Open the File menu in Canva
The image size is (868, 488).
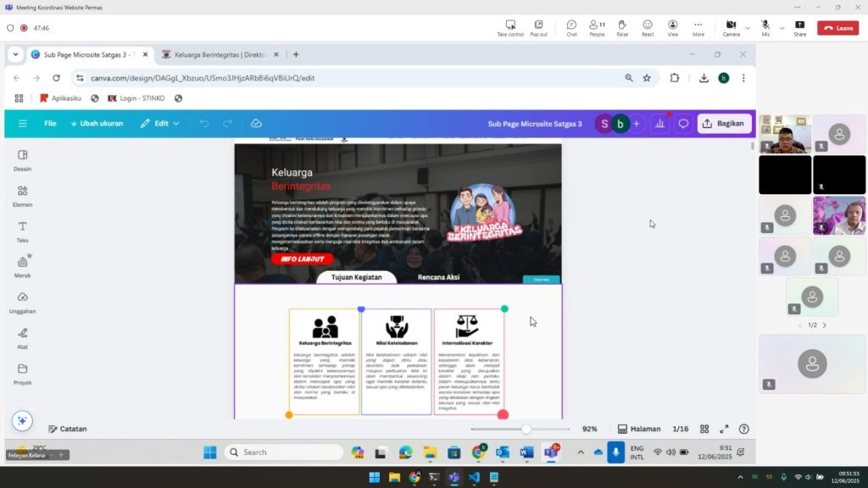[x=50, y=124]
